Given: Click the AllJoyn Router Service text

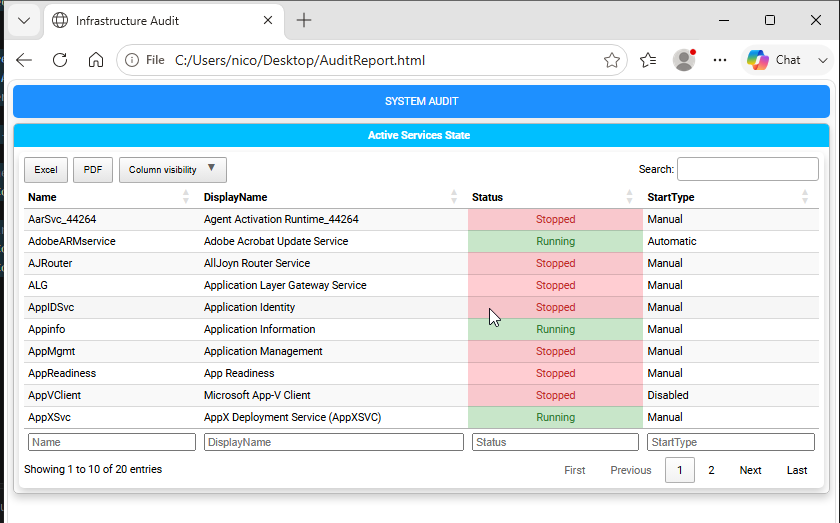Looking at the screenshot, I should [257, 263].
